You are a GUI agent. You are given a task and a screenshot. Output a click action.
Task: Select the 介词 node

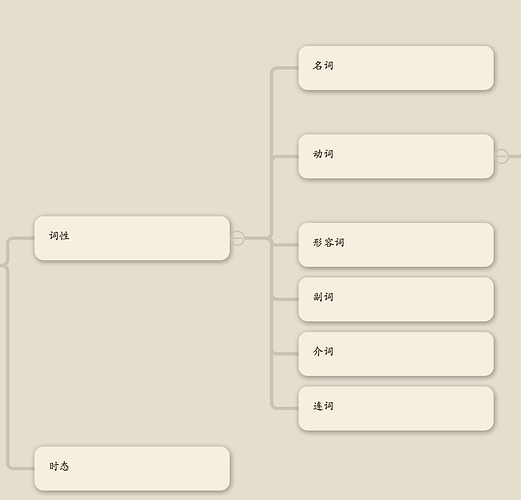point(396,354)
